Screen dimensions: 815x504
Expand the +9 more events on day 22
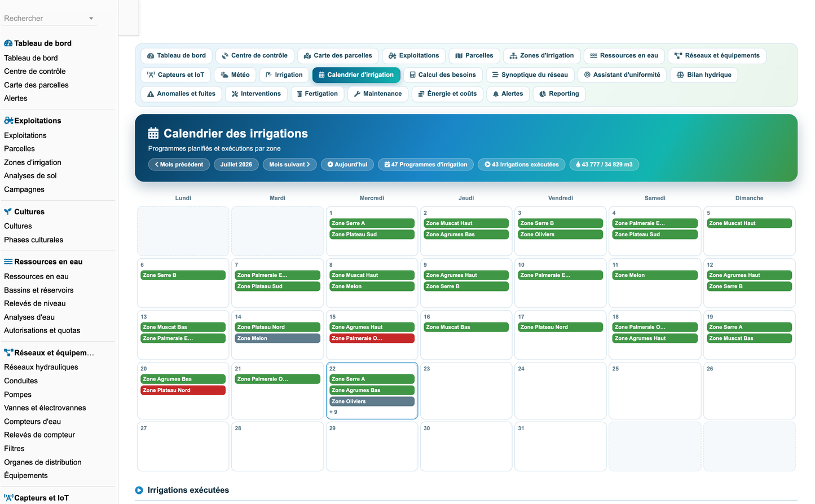click(333, 412)
